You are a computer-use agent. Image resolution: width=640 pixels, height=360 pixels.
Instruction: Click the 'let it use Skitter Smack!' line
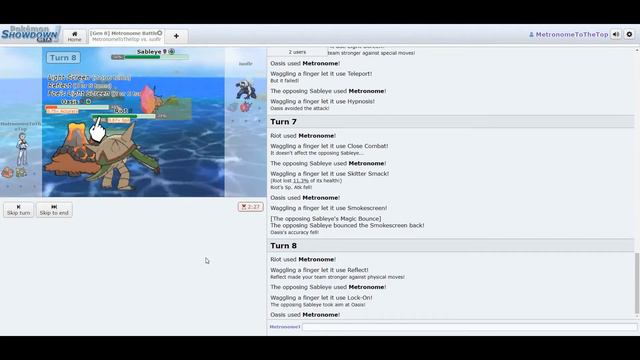(329, 174)
